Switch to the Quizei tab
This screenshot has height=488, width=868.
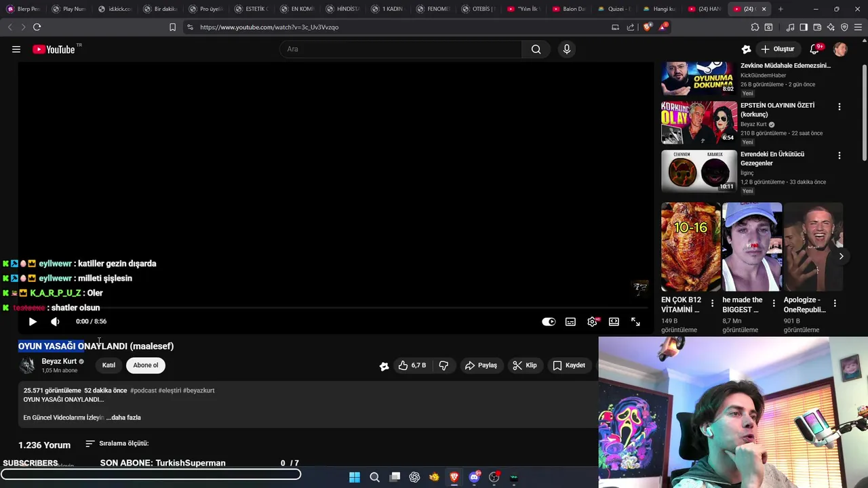click(614, 9)
